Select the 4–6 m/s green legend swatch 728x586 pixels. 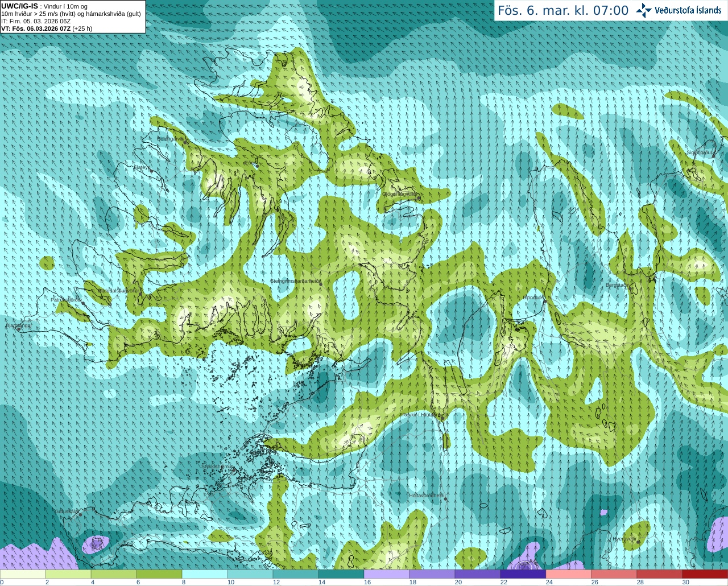click(114, 574)
